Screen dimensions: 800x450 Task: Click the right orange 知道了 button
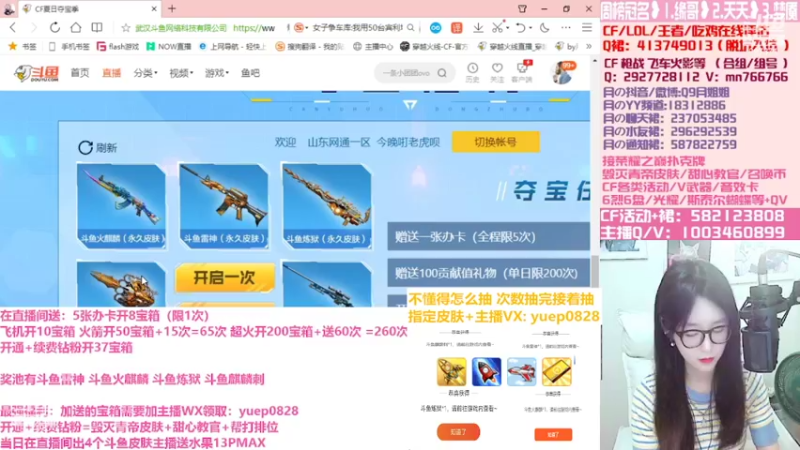tap(553, 434)
